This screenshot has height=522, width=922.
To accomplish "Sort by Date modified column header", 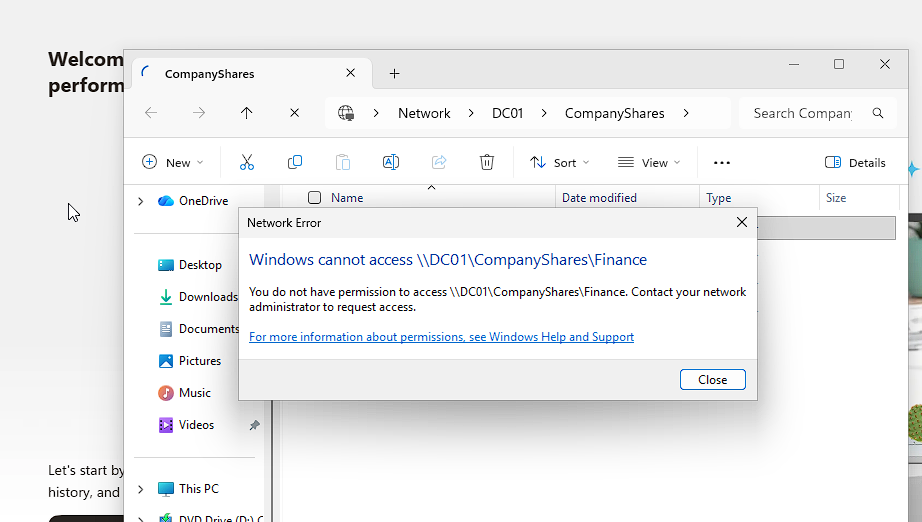I will pyautogui.click(x=599, y=198).
